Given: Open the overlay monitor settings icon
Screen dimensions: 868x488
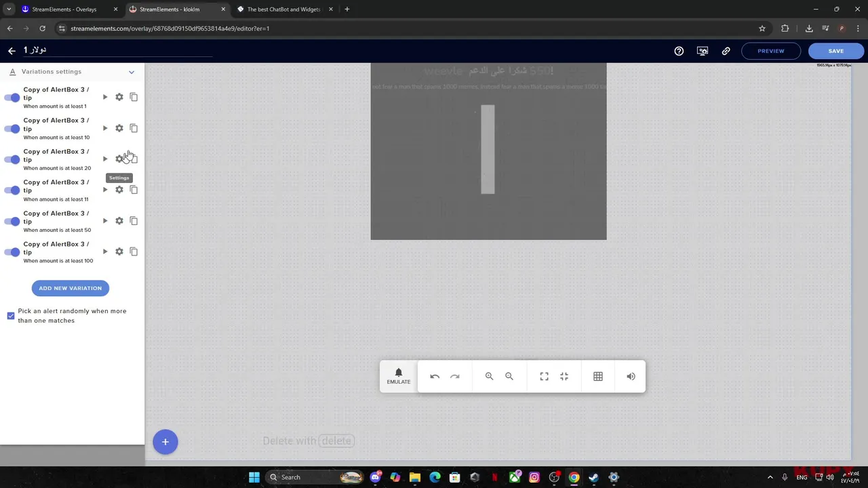Looking at the screenshot, I should click(x=703, y=51).
